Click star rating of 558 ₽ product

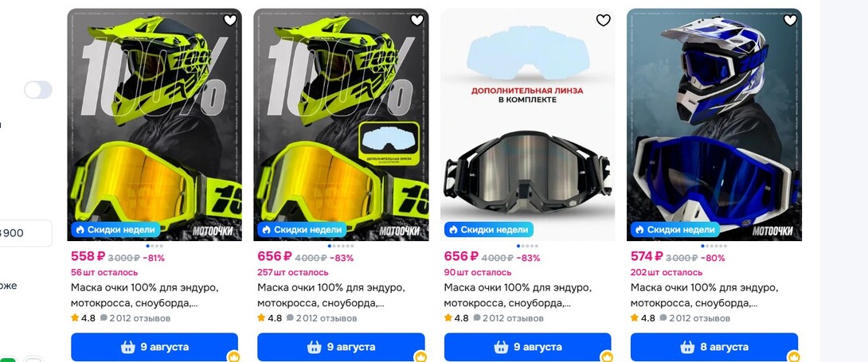(75, 317)
